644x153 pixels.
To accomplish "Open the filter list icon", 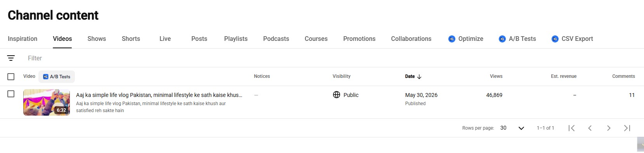I will click(11, 58).
